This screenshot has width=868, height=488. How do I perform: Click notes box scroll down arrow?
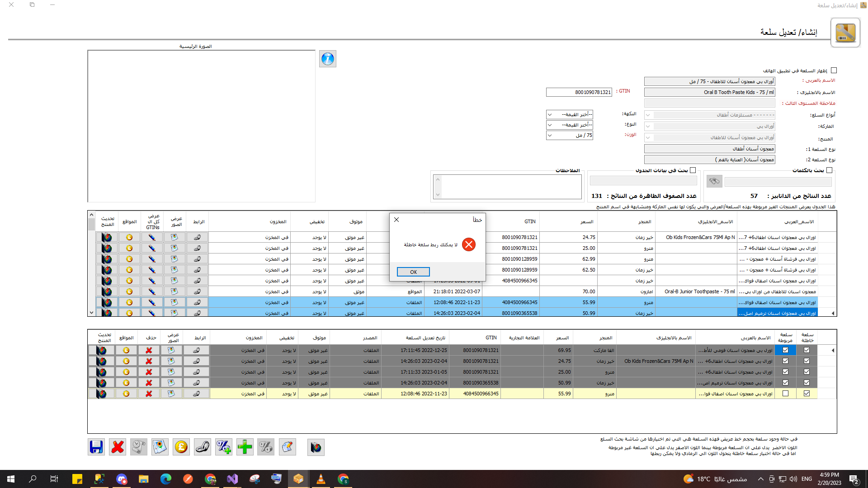pos(438,195)
